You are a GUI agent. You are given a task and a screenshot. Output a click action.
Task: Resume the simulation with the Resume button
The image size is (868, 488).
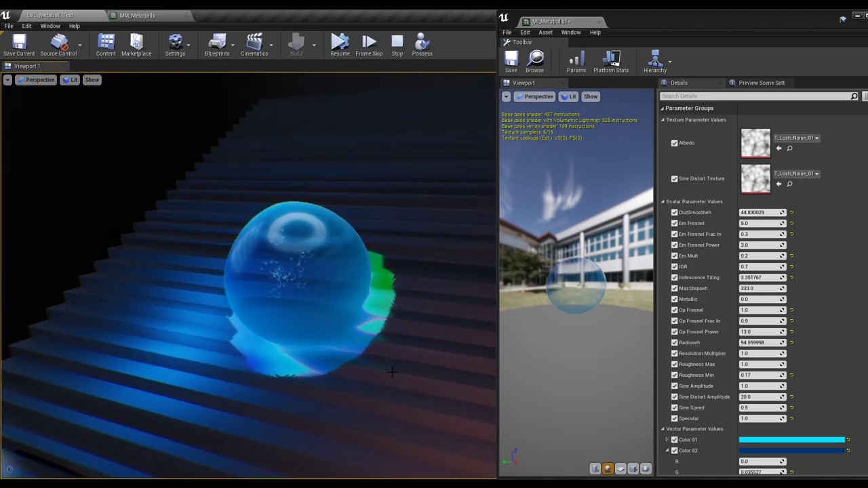coord(340,45)
